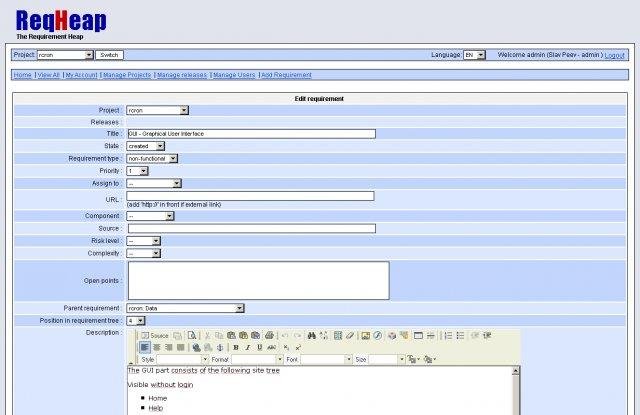The width and height of the screenshot is (640, 415).
Task: Toggle Italic formatting
Action: coord(247,347)
